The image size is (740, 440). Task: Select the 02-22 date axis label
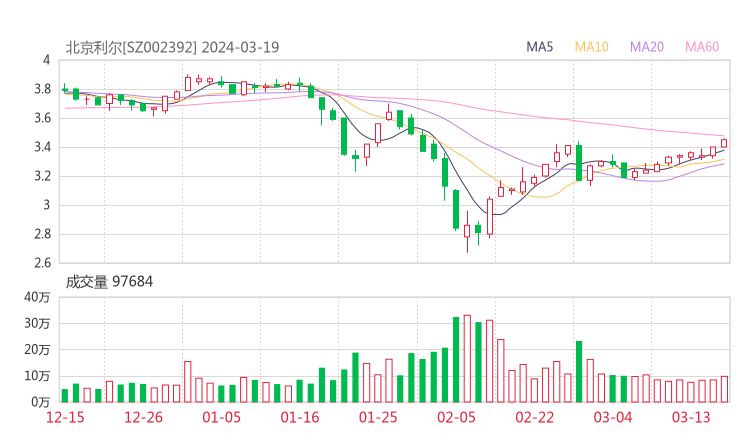click(x=534, y=417)
